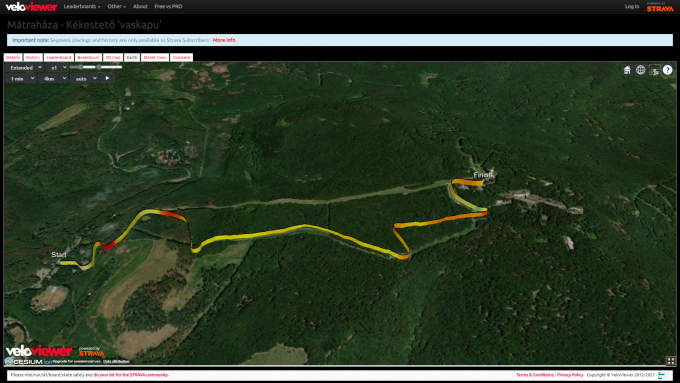680x383 pixels.
Task: Follow the More info link
Action: [x=224, y=40]
